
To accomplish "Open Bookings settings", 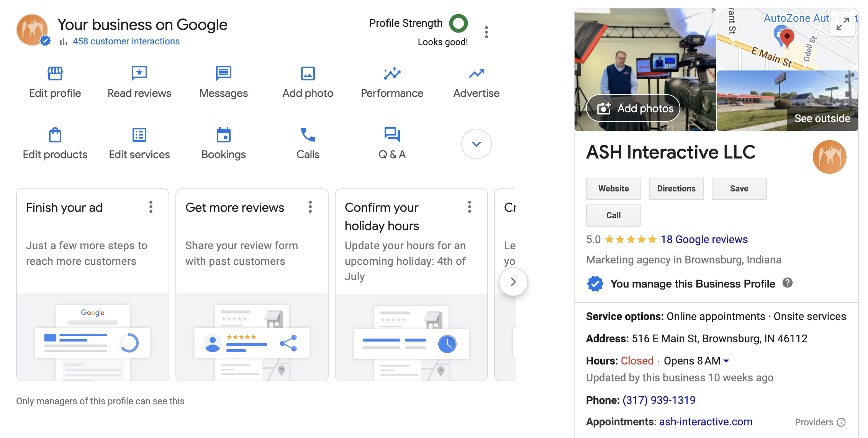I will [x=223, y=143].
